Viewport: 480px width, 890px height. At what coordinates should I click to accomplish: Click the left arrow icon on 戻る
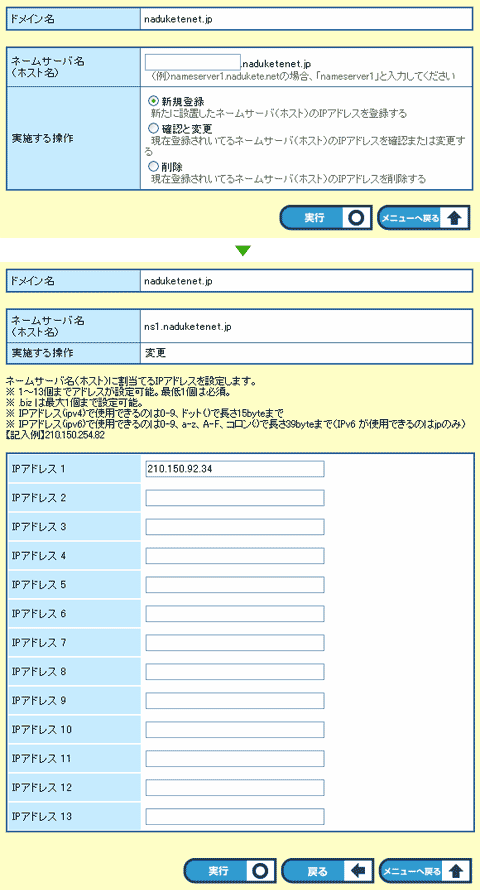357,871
